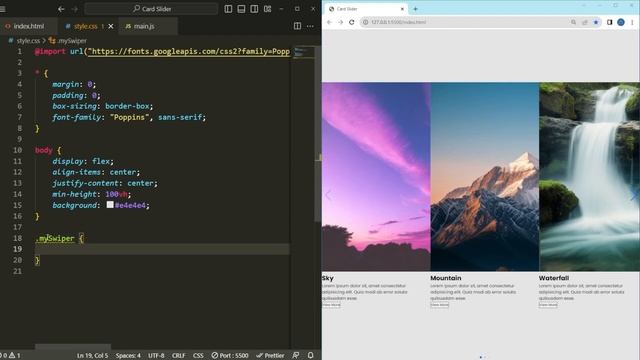640x360 pixels.
Task: Click the Sky card image
Action: pyautogui.click(x=376, y=177)
